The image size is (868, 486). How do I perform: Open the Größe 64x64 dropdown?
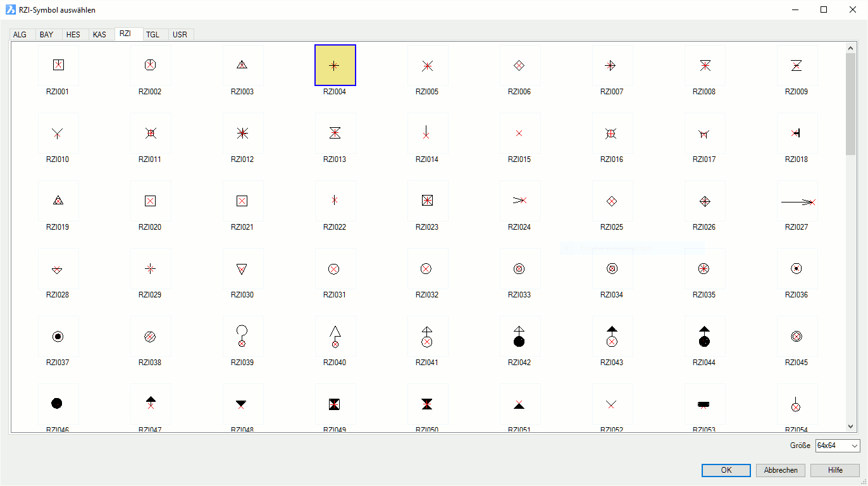[838, 445]
